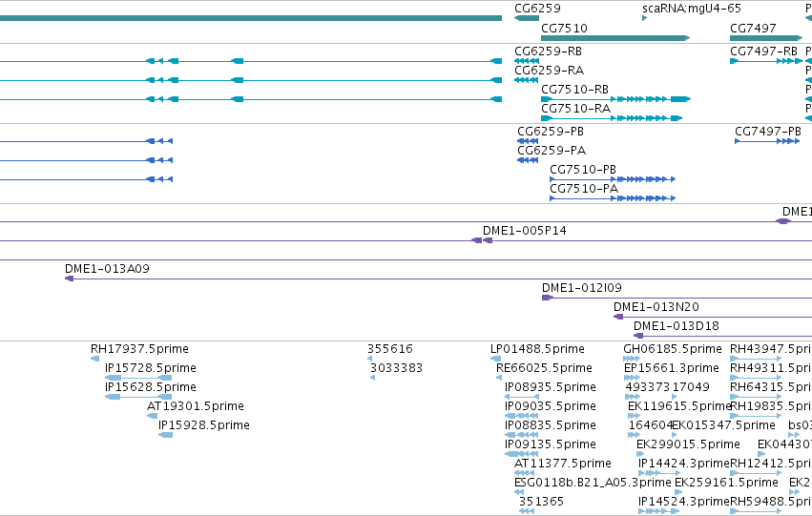
Task: Select the DME1-013A09 clone start arrow
Action: click(69, 279)
